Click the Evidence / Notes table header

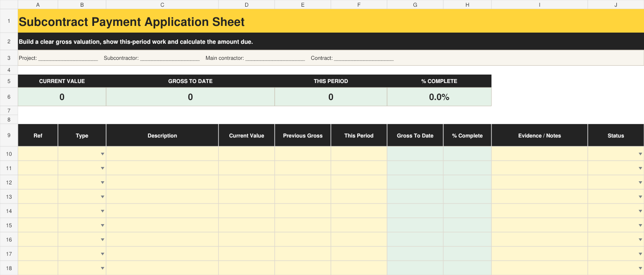[540, 135]
